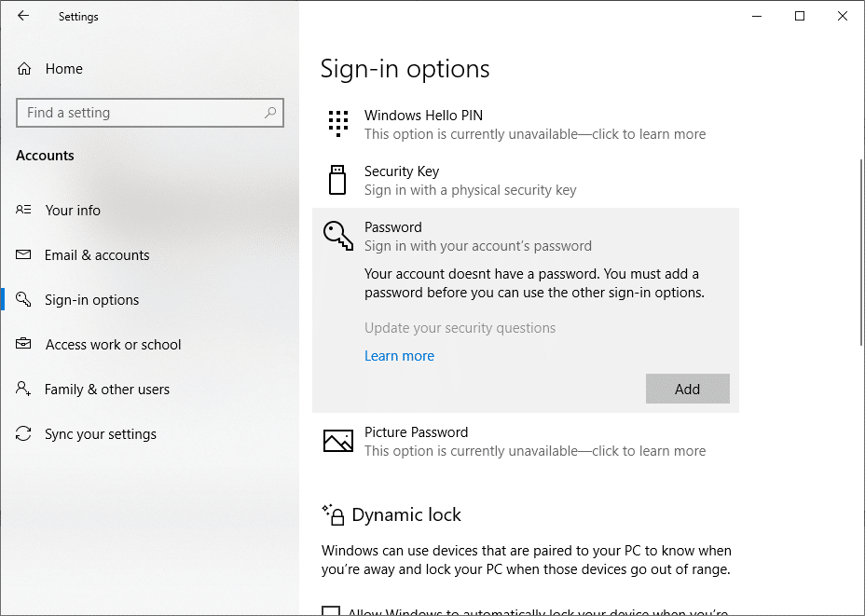The height and width of the screenshot is (616, 865).
Task: Enable automatic device lock checkbox
Action: [330, 612]
